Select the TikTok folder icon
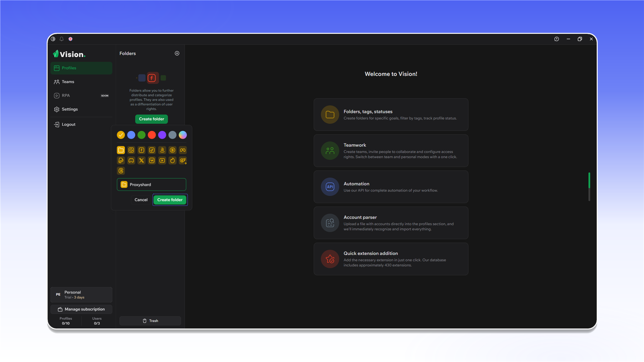This screenshot has width=644, height=362. click(152, 150)
